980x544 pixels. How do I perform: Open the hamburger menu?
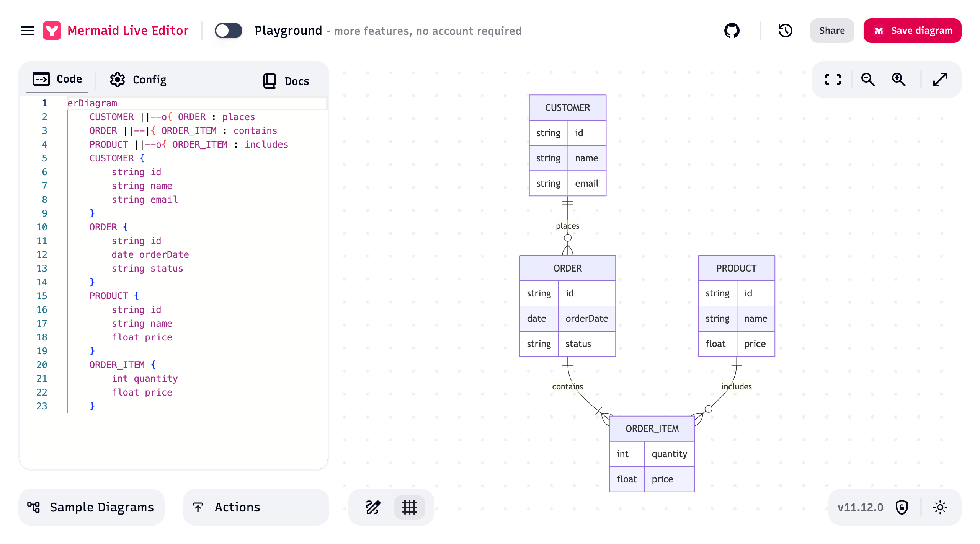coord(27,31)
